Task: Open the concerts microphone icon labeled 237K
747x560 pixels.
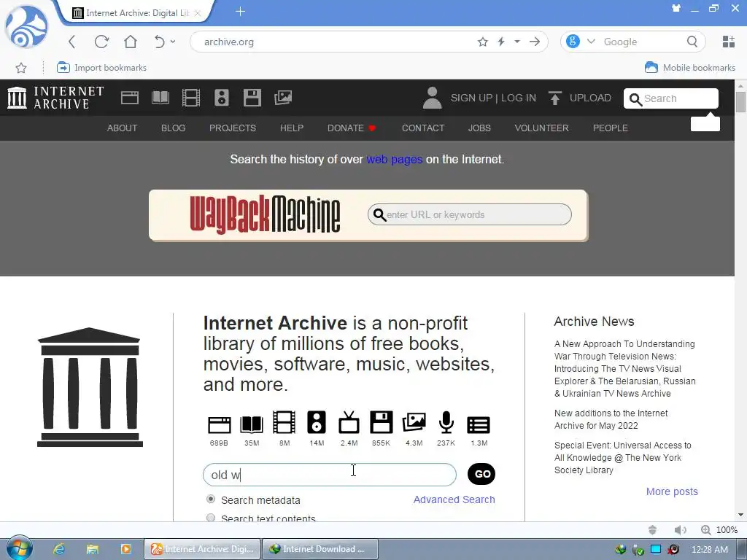Action: coord(446,422)
